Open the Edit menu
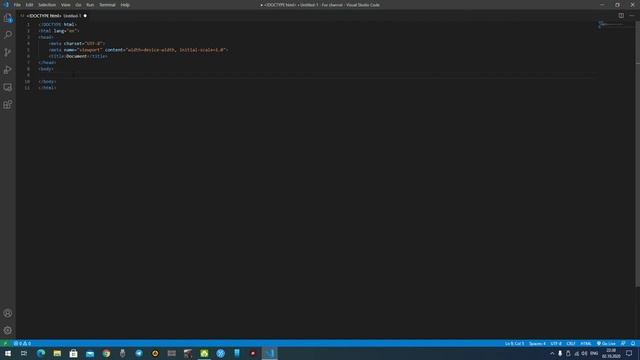This screenshot has width=640, height=360. [29, 5]
